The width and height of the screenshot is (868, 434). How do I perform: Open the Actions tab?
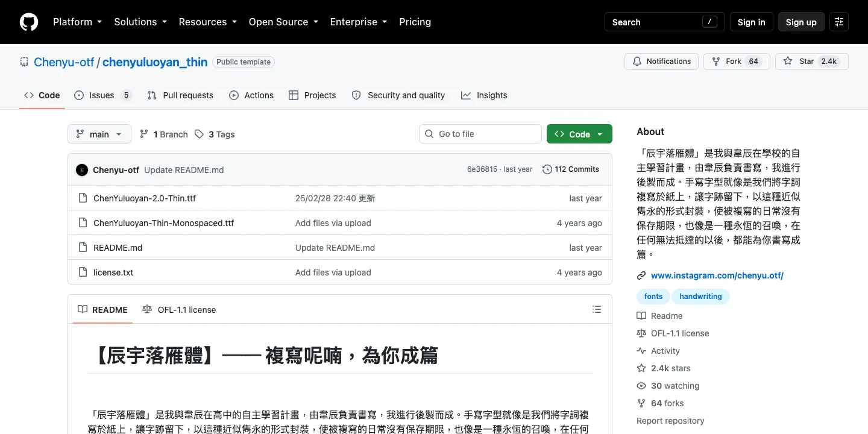click(x=251, y=95)
